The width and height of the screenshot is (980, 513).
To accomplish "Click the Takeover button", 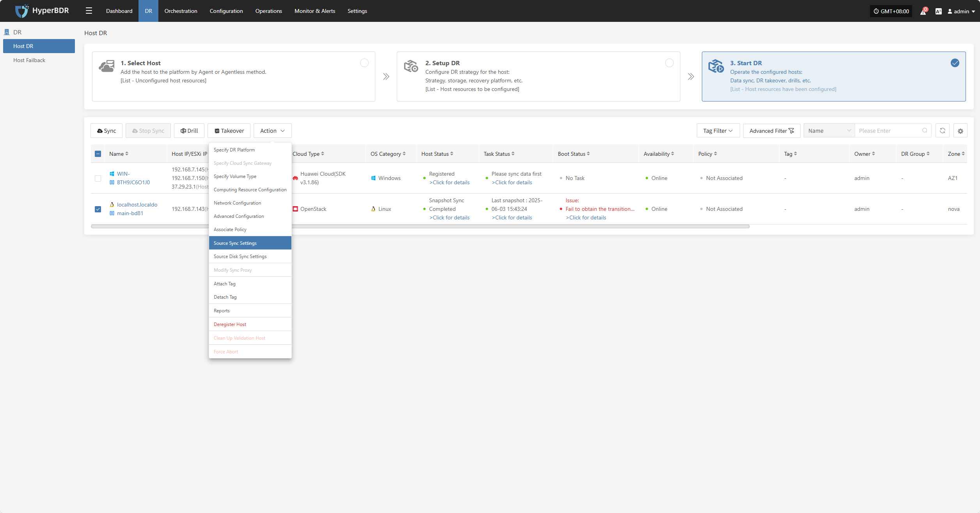I will (x=229, y=131).
